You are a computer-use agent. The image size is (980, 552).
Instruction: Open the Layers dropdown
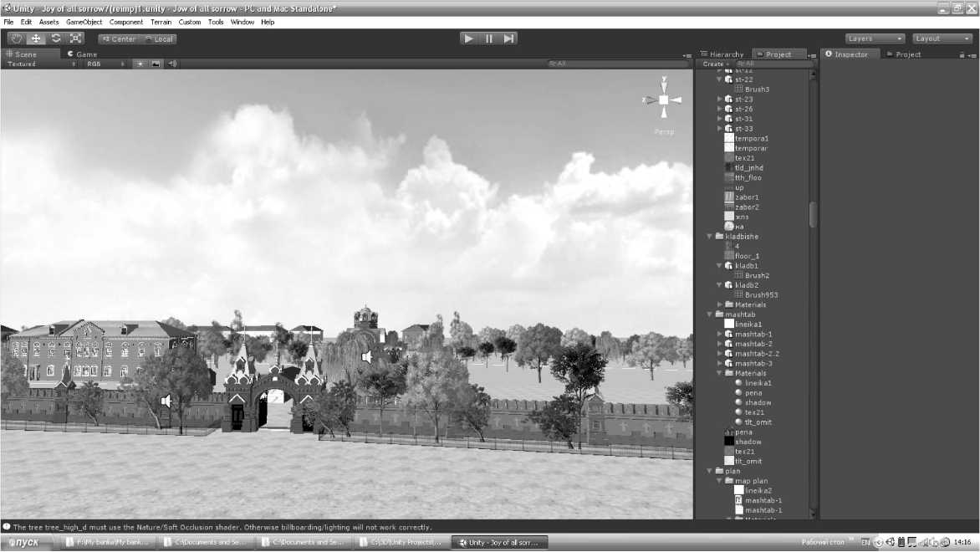[875, 38]
